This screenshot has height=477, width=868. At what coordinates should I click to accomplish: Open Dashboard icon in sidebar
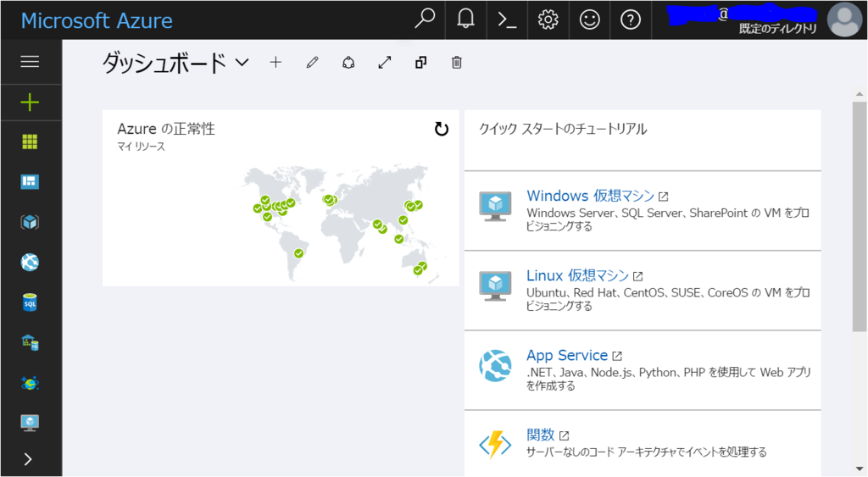[x=30, y=181]
